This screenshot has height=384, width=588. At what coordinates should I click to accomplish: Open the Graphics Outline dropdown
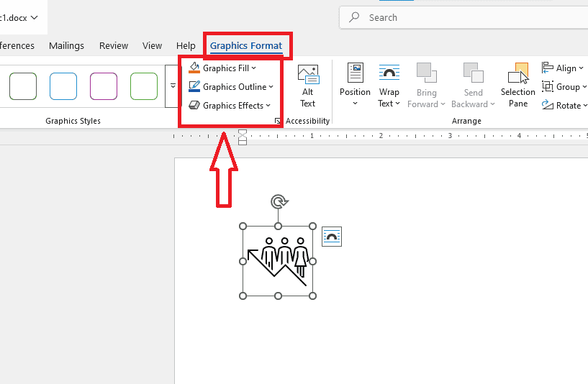pyautogui.click(x=231, y=86)
